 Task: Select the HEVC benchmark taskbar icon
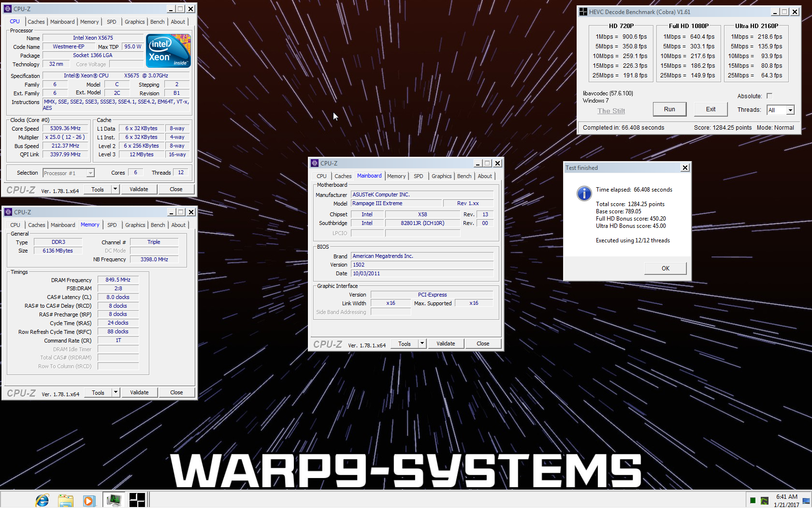click(137, 500)
